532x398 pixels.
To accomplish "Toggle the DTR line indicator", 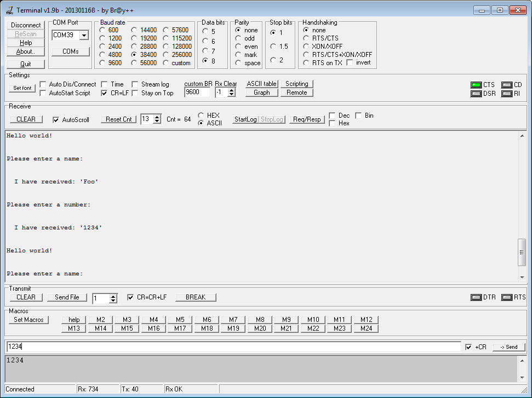I will point(476,297).
